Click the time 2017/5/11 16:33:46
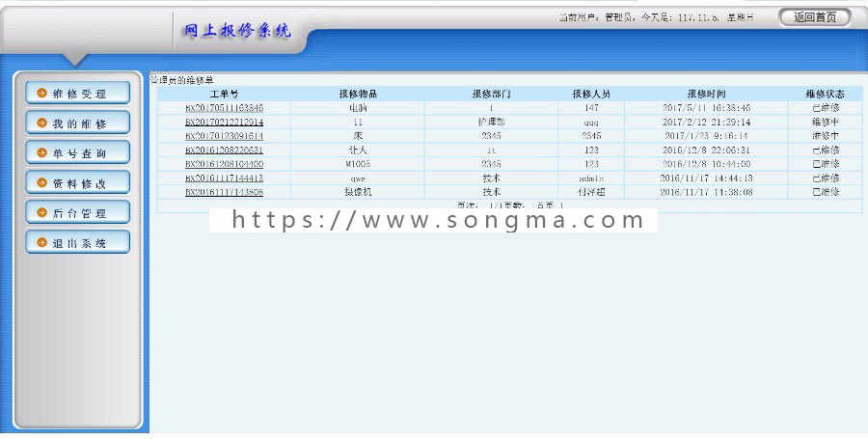Screen dimensions: 868x439 [706, 108]
